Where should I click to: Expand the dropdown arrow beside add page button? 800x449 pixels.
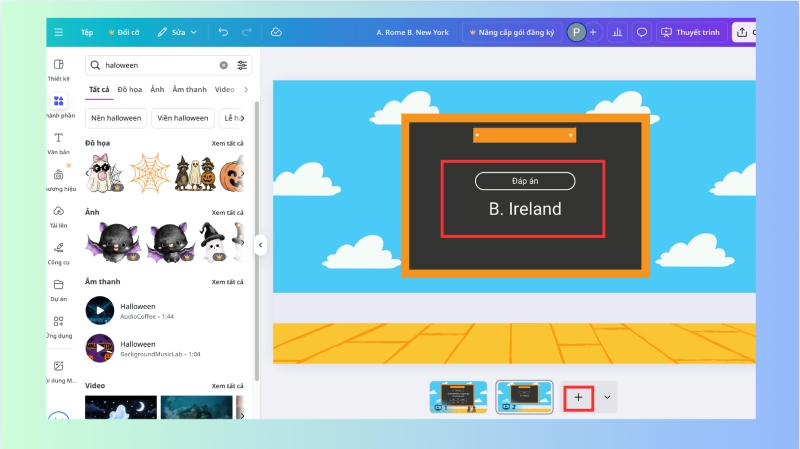coord(606,397)
